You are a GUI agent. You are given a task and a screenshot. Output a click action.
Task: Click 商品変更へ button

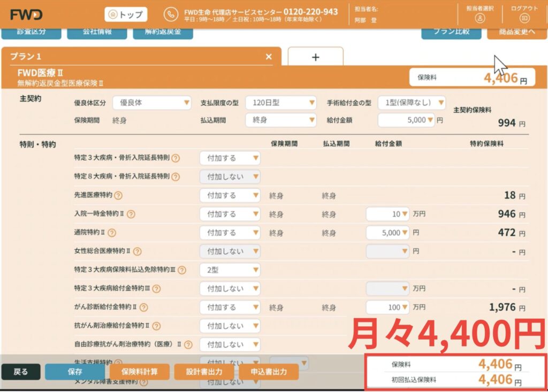tap(517, 32)
